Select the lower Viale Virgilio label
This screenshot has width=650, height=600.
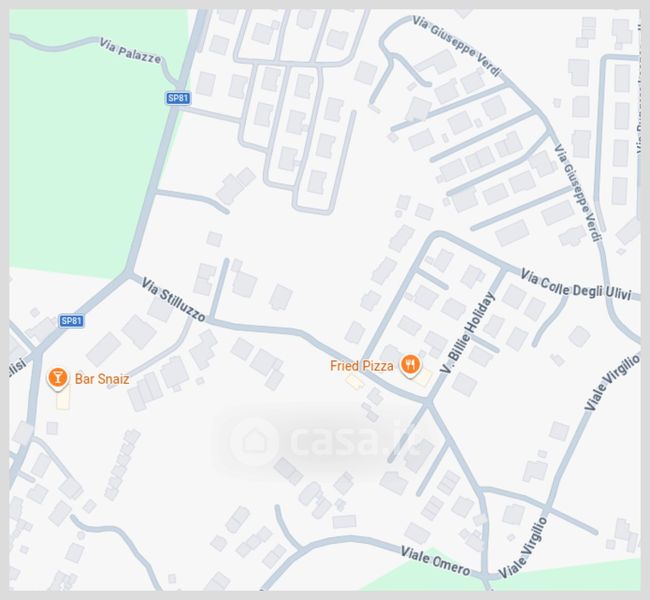tap(523, 548)
